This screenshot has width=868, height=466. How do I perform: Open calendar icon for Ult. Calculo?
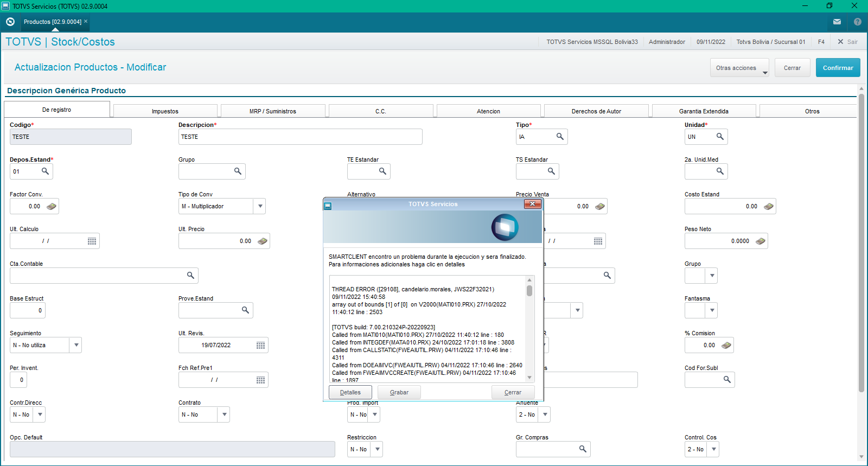point(92,241)
